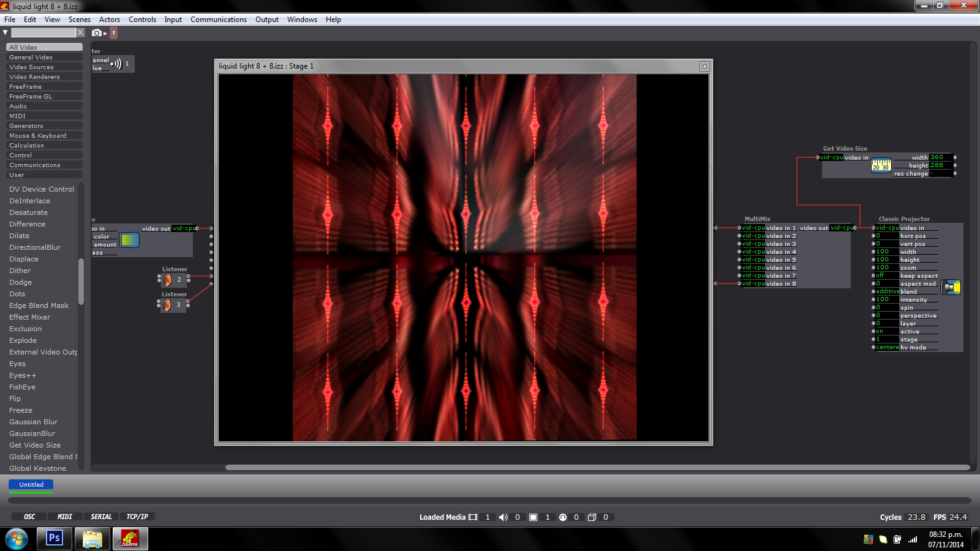This screenshot has width=980, height=551.
Task: Open the Communications menu
Action: (219, 20)
